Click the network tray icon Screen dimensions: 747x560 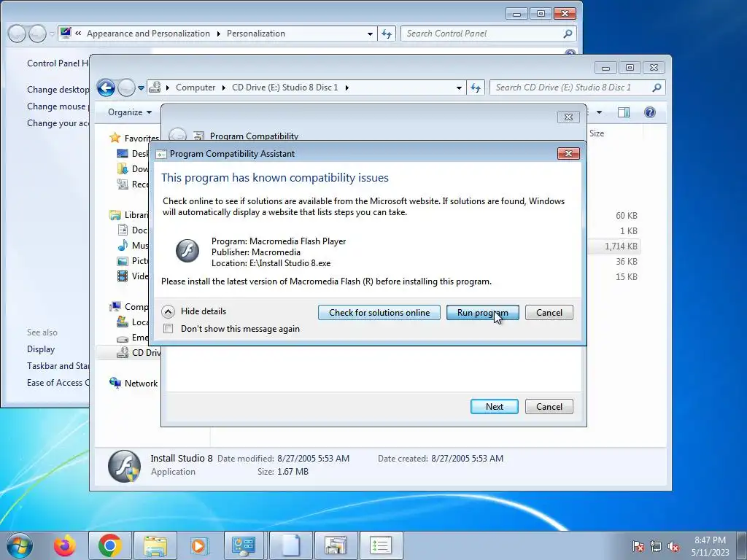pyautogui.click(x=656, y=546)
